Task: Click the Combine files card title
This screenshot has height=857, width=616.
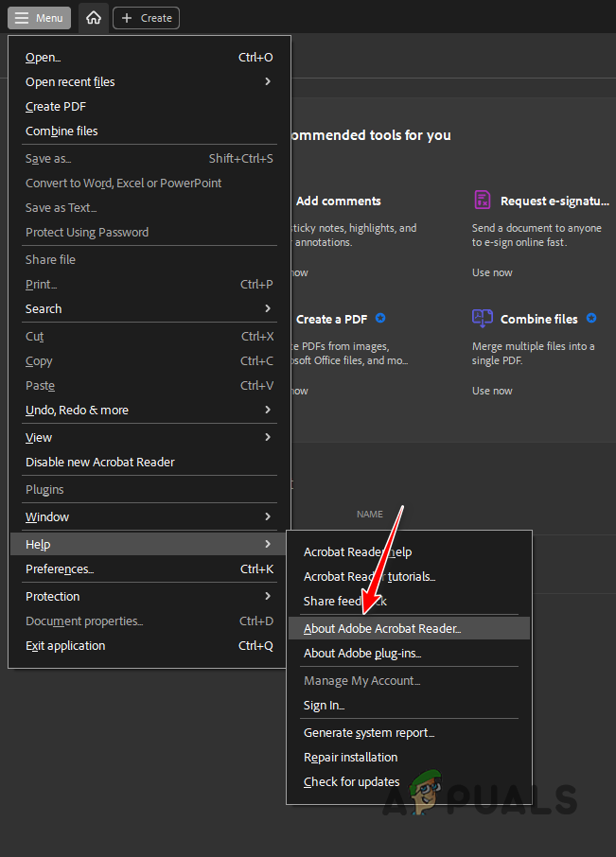Action: coord(539,319)
